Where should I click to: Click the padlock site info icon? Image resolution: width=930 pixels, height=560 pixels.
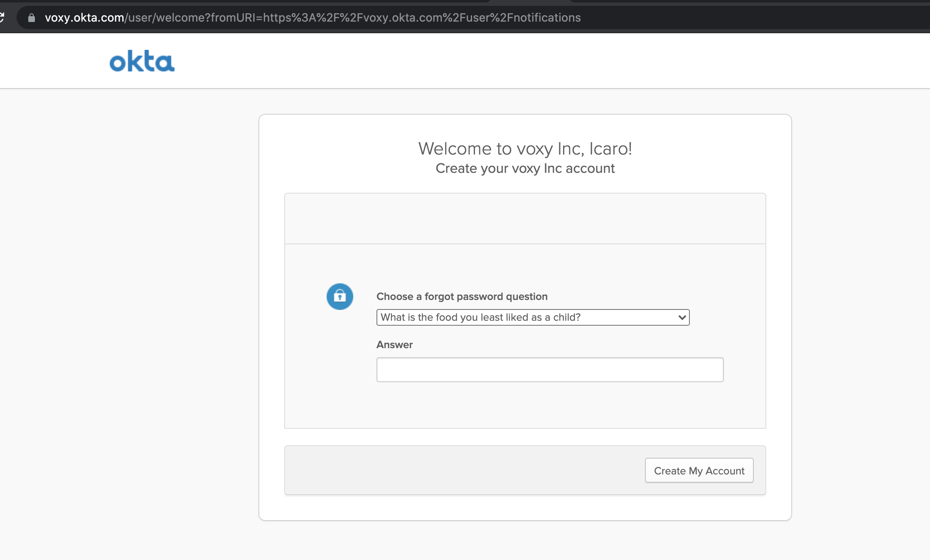31,17
